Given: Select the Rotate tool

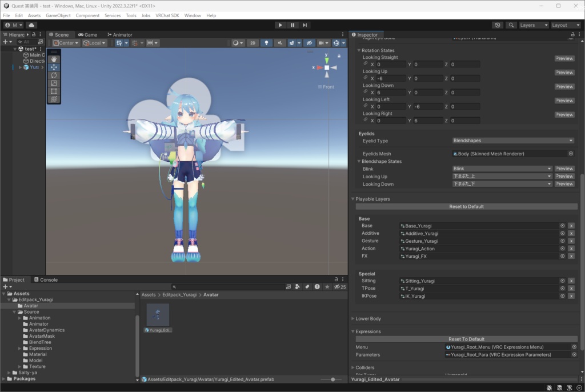Looking at the screenshot, I should point(54,75).
